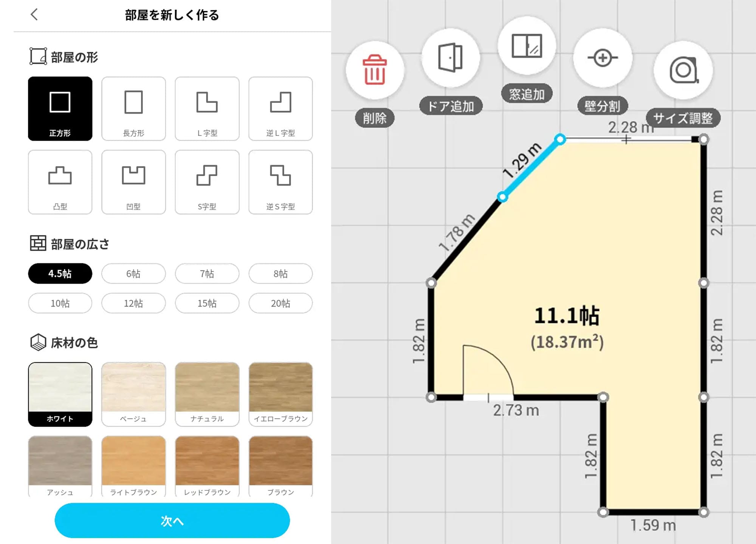This screenshot has width=756, height=544.
Task: Select the 6帖 room size option
Action: 133,274
